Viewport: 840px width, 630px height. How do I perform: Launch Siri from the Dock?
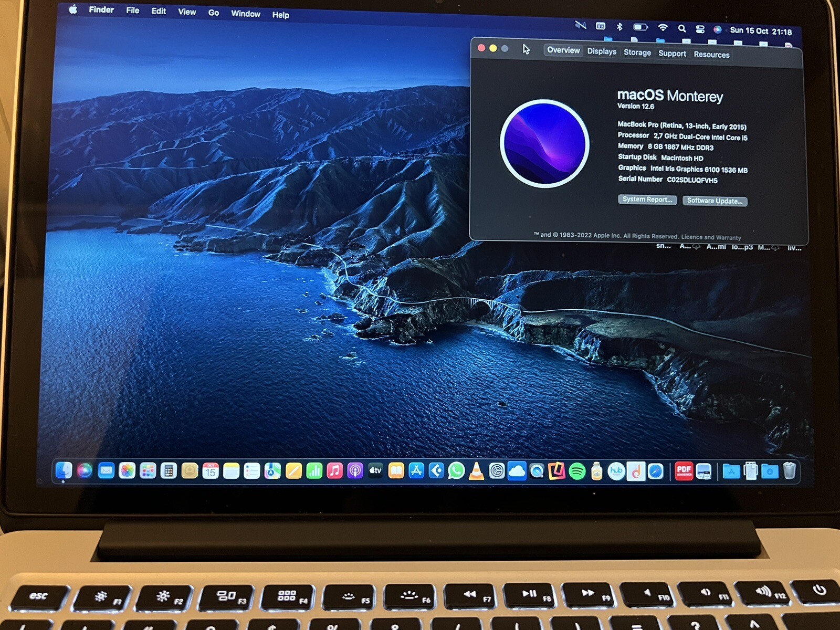tap(85, 470)
